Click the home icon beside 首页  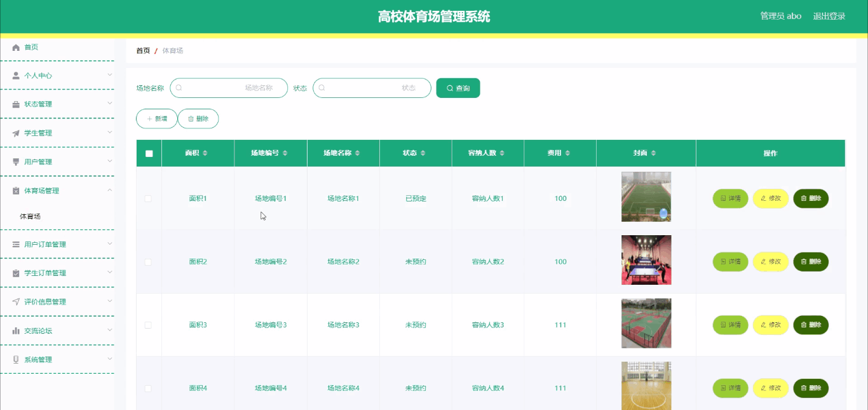[x=14, y=46]
